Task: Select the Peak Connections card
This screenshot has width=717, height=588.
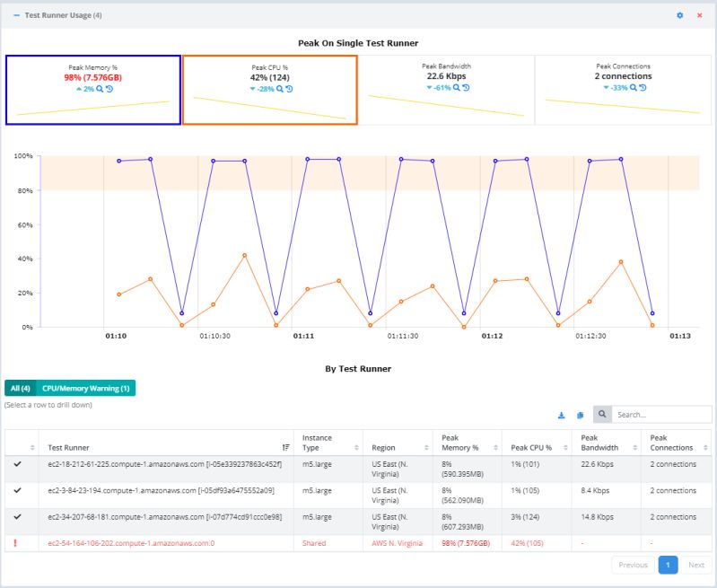Action: coord(623,90)
